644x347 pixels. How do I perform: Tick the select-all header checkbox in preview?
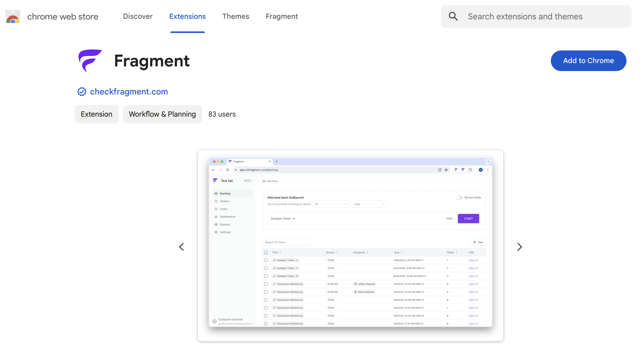[x=266, y=253]
